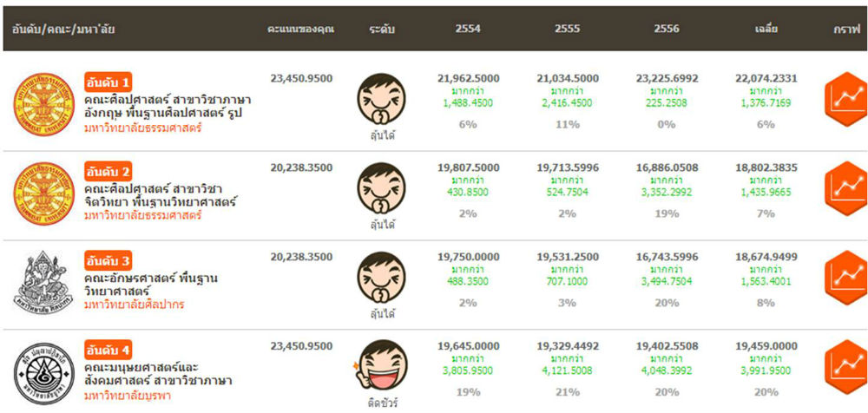
Task: Open the graph icon for rank 2
Action: [x=843, y=189]
